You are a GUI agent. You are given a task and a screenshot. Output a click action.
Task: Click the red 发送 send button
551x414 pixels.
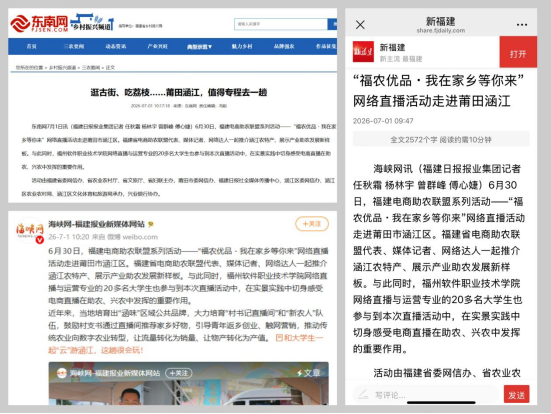tap(516, 395)
